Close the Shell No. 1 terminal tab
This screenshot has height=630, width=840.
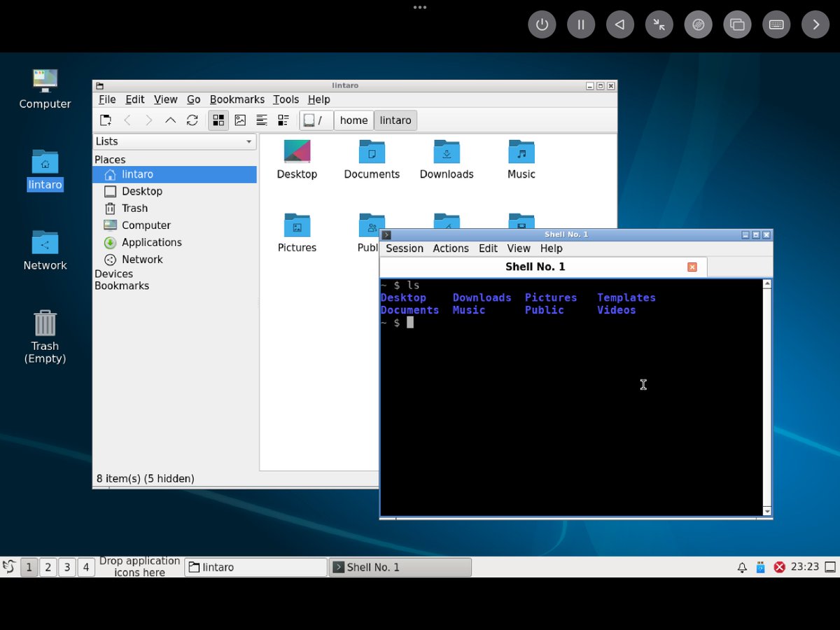(692, 267)
